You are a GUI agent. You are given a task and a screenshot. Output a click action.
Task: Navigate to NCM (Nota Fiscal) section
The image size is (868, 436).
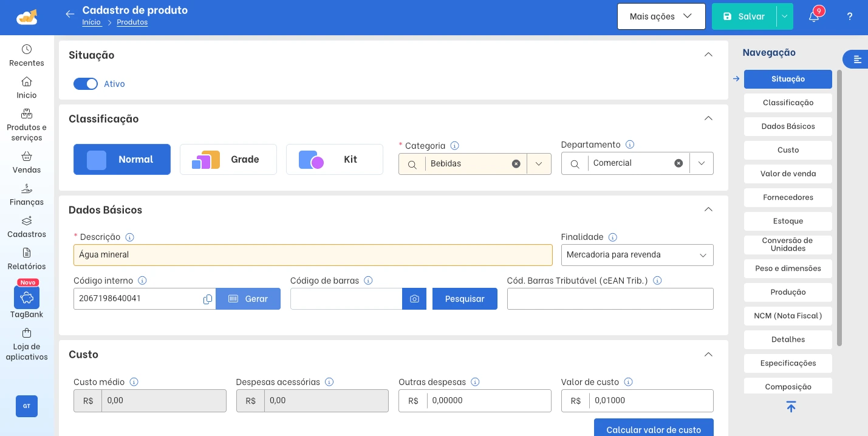(x=788, y=316)
